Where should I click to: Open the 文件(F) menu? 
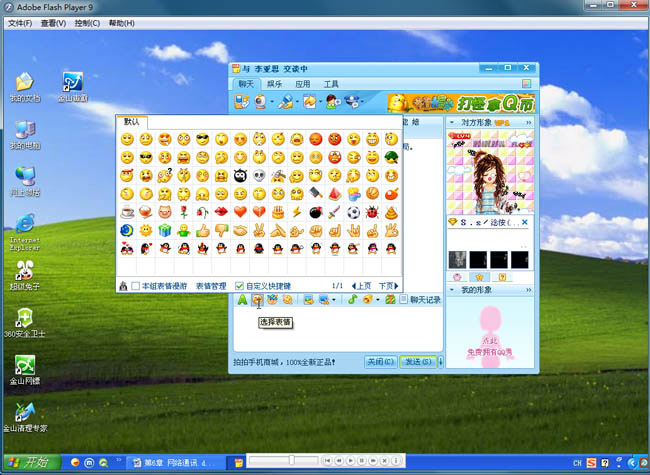pos(20,23)
